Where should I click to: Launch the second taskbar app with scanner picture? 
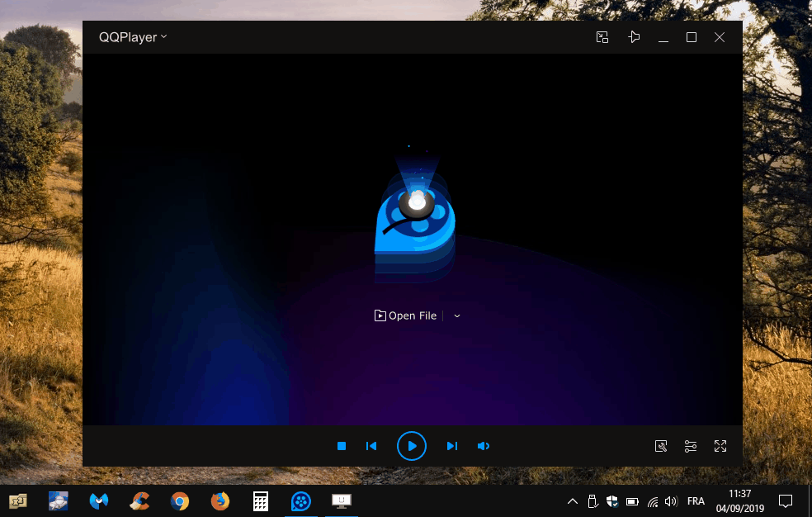pyautogui.click(x=58, y=501)
